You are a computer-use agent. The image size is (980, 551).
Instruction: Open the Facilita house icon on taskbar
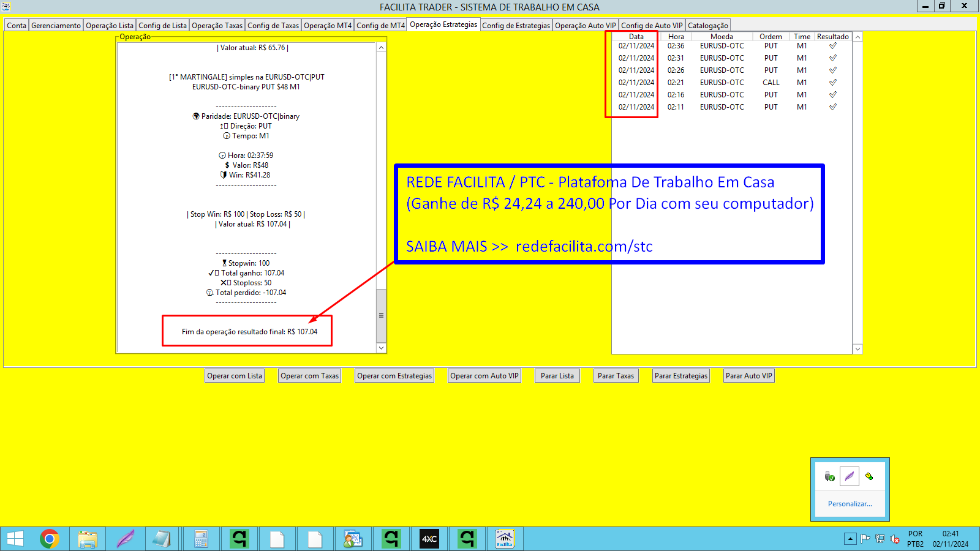(505, 539)
